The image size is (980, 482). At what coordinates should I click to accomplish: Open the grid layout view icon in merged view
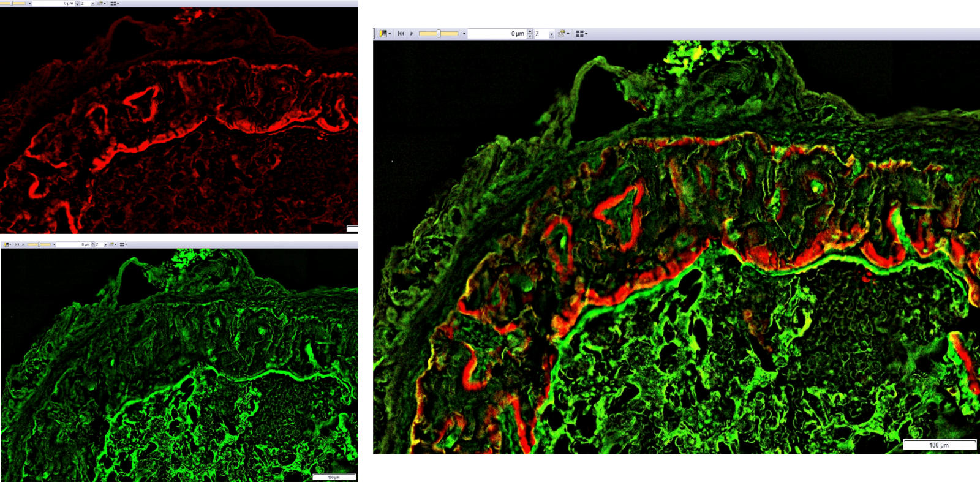[580, 34]
